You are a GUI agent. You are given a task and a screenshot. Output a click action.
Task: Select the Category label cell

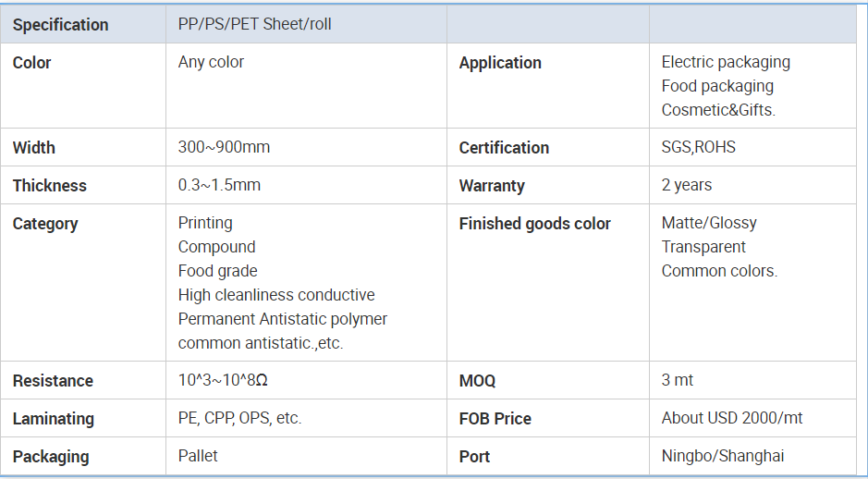point(83,282)
